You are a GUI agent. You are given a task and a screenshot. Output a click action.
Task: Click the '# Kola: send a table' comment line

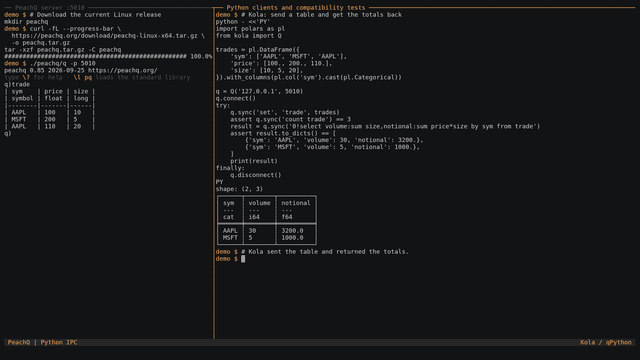coord(322,15)
